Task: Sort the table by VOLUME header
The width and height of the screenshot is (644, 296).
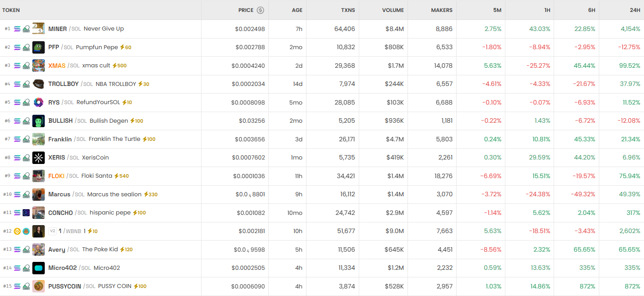Action: coord(393,10)
